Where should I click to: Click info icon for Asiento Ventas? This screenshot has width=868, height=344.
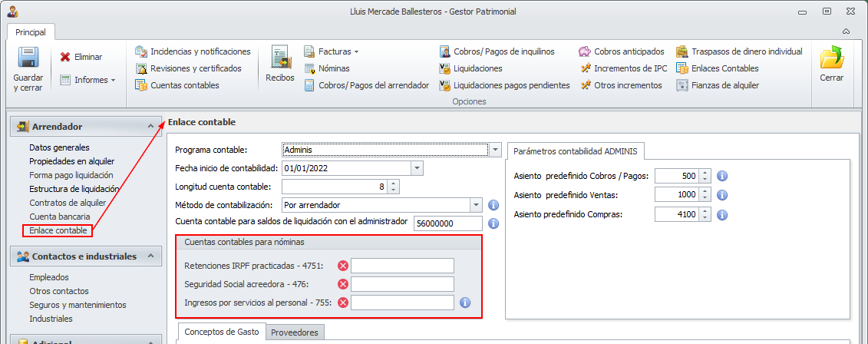point(722,195)
